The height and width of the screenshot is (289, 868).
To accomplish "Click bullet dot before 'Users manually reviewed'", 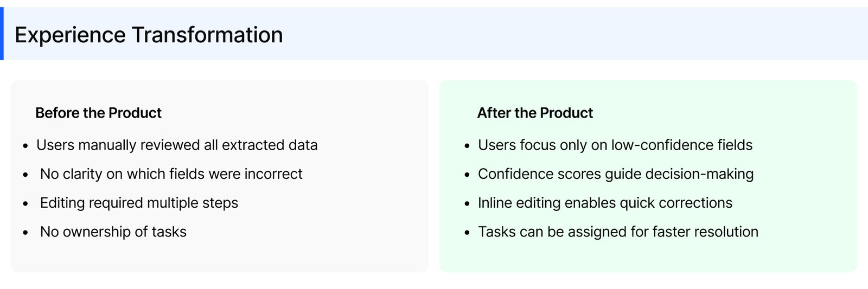I will (x=25, y=146).
